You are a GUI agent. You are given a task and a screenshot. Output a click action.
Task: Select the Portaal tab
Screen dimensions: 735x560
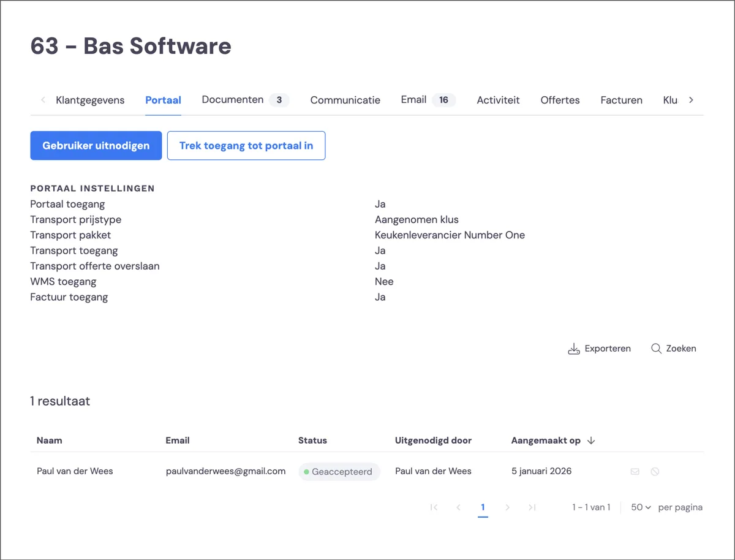pos(163,100)
